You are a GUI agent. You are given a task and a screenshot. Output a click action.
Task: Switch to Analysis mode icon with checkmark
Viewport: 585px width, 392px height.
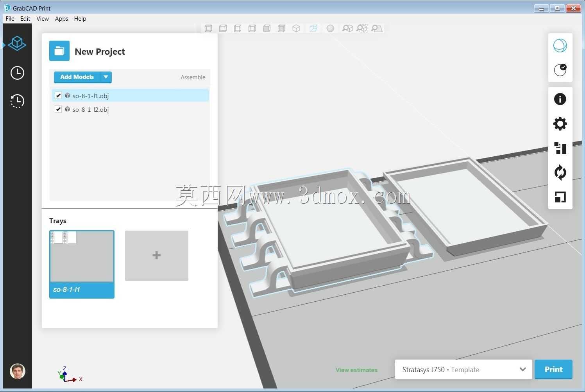click(560, 70)
